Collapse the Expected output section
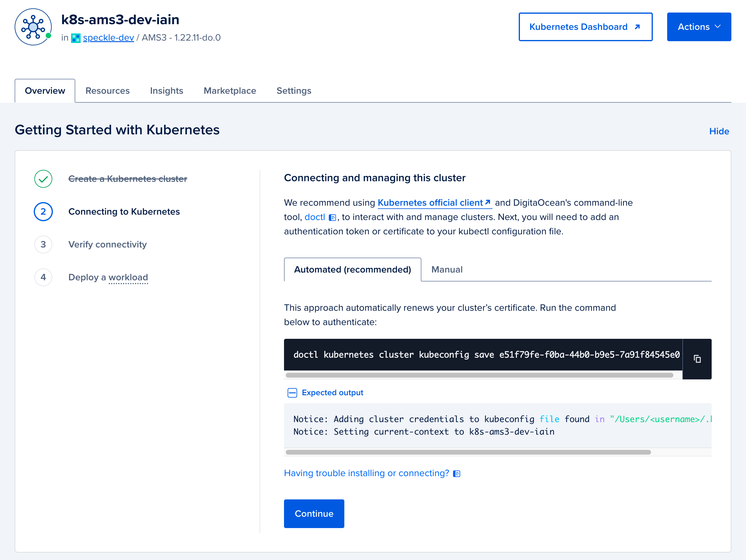 292,393
